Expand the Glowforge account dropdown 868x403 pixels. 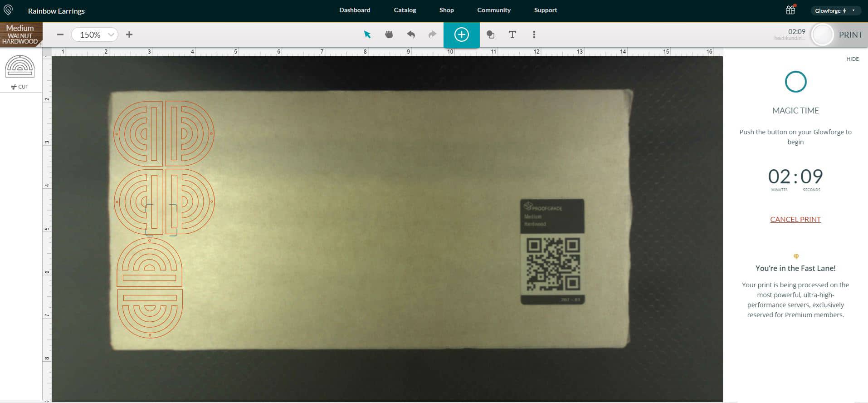tap(835, 10)
